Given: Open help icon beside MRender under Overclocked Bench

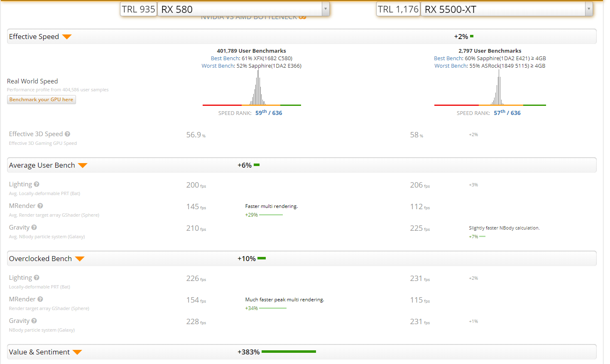Looking at the screenshot, I should pyautogui.click(x=40, y=299).
